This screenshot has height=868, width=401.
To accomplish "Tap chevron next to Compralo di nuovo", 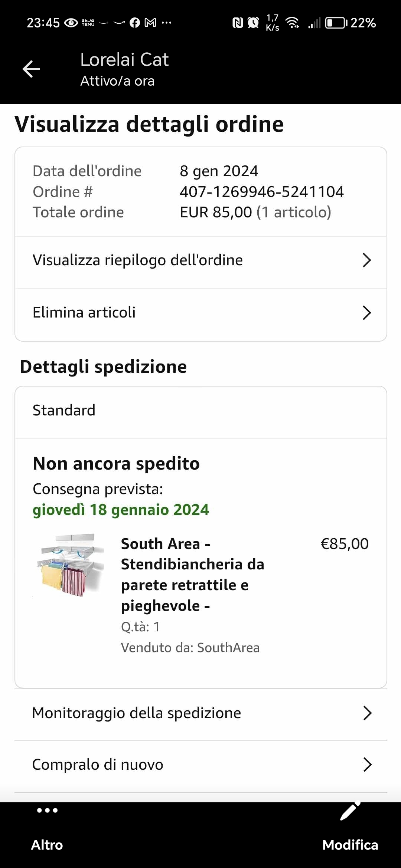I will coord(367,765).
